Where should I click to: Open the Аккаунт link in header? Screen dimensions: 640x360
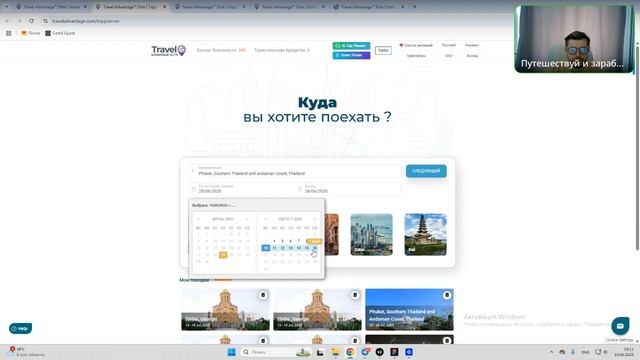point(472,45)
